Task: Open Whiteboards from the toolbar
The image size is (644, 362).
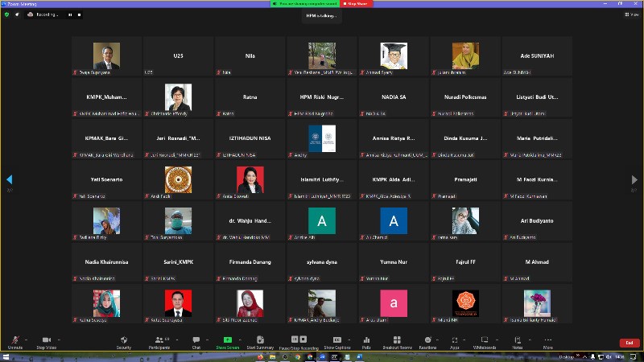Action: (485, 340)
